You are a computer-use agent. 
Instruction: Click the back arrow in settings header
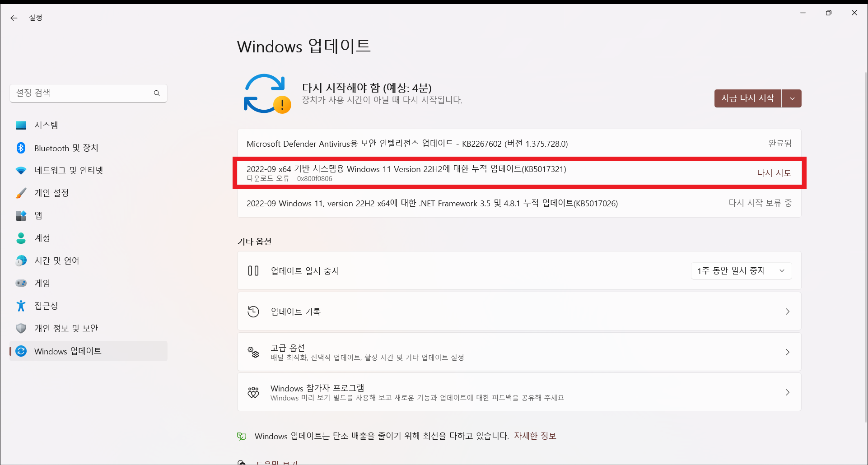pos(14,18)
